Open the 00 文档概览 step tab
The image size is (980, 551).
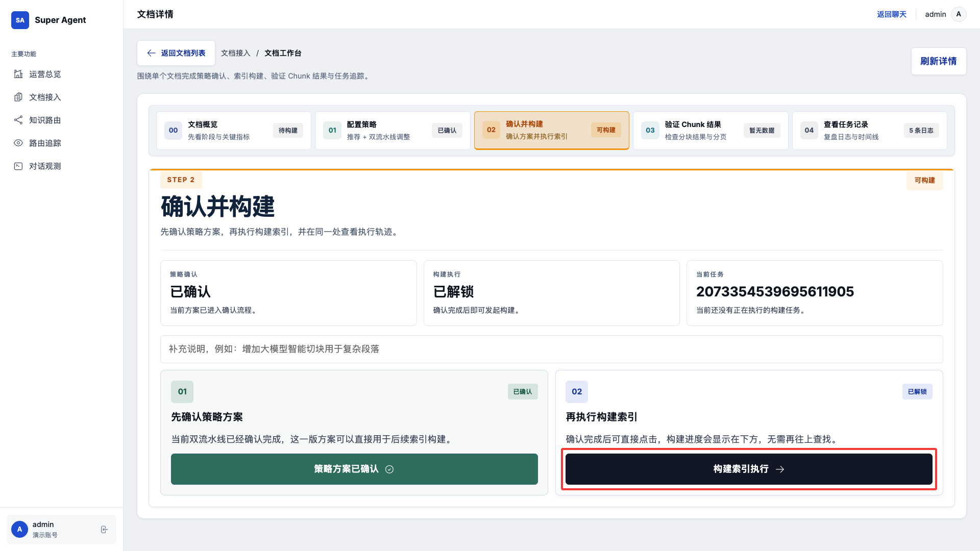click(x=233, y=131)
